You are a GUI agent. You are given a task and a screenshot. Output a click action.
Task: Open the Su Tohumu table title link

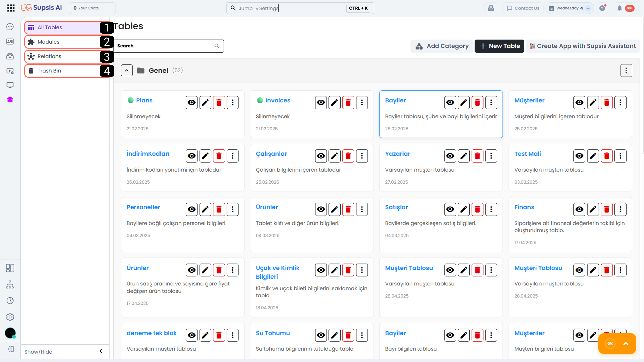coord(273,333)
